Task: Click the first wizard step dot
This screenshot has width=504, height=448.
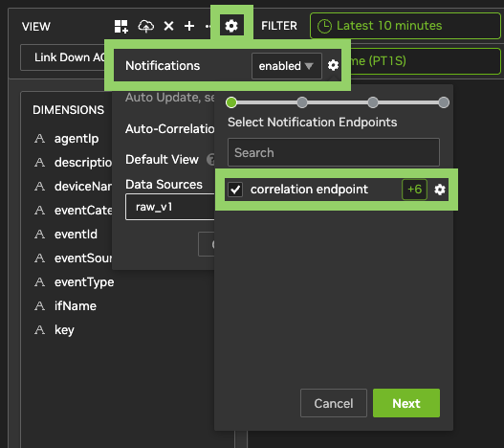Action: 231,102
